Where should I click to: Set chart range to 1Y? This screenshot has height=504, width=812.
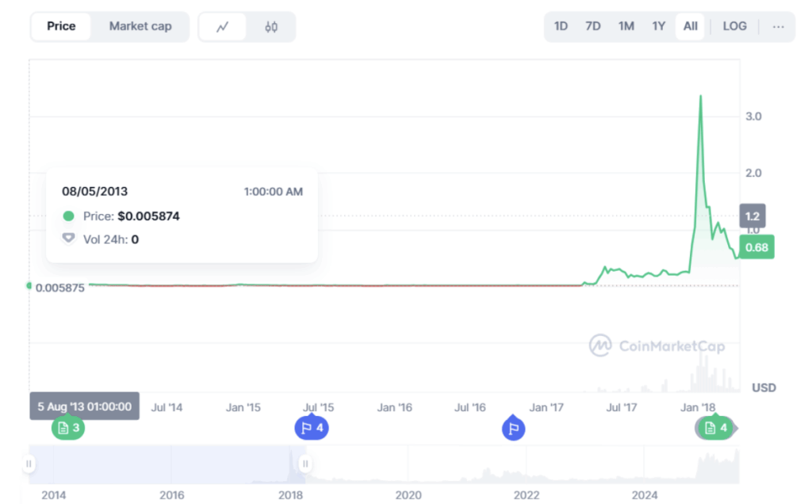click(x=658, y=26)
